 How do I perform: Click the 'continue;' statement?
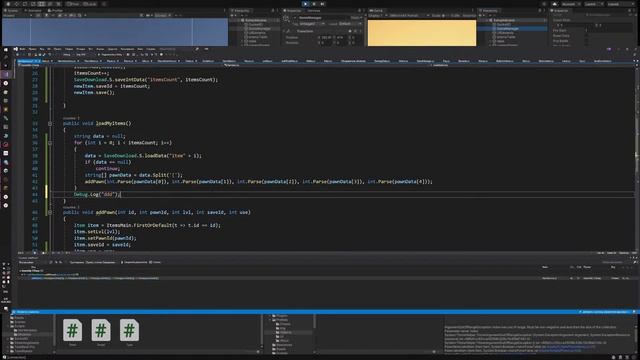click(x=108, y=169)
